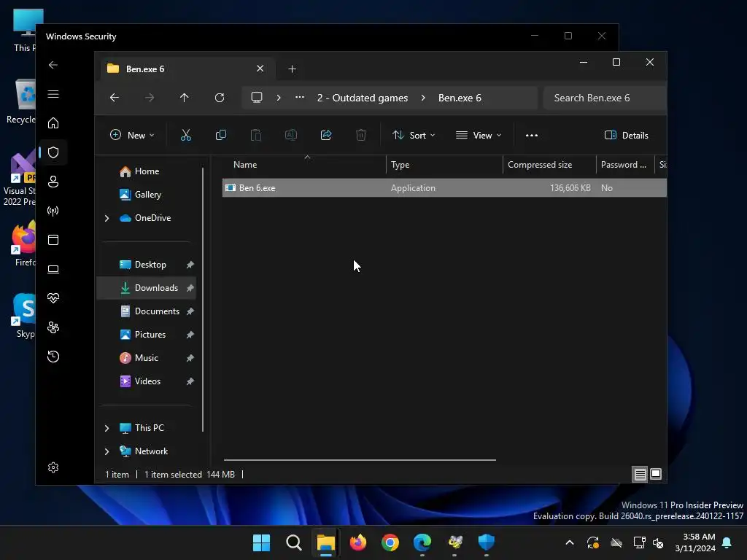Open Account protection person icon

click(53, 182)
